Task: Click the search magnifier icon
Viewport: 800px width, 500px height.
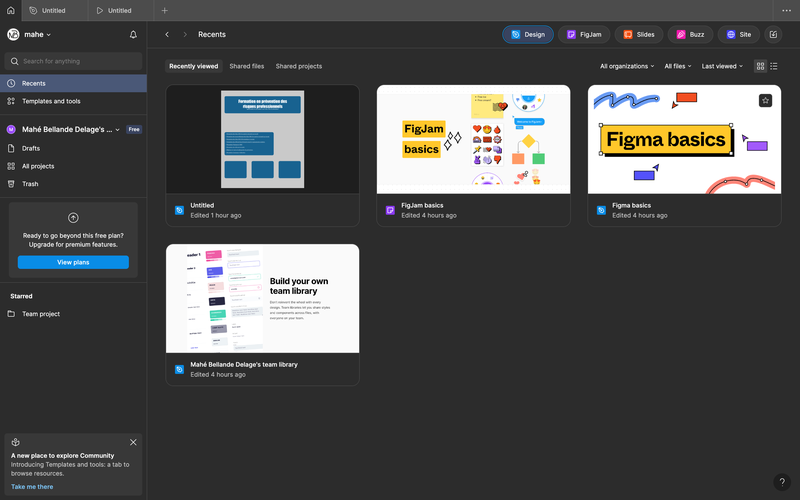Action: (x=14, y=61)
